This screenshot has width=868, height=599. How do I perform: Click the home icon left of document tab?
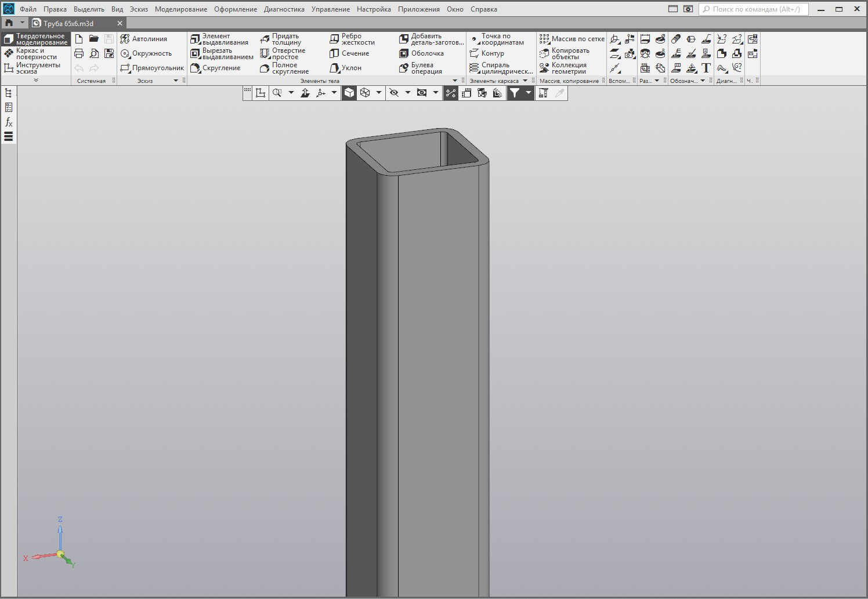coord(9,23)
